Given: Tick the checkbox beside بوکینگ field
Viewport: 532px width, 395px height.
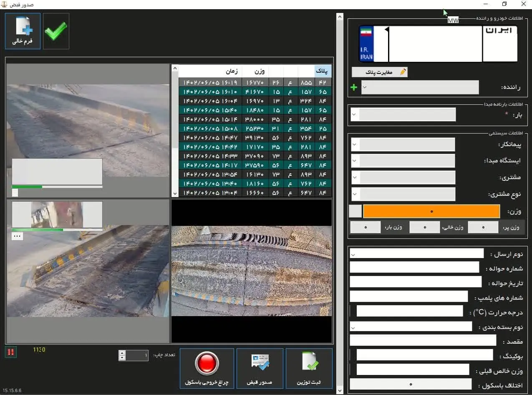Looking at the screenshot, I should (353, 355).
